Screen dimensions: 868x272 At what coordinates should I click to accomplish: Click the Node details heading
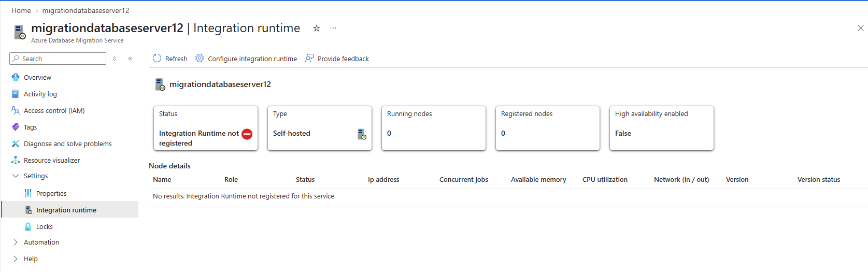pyautogui.click(x=169, y=166)
